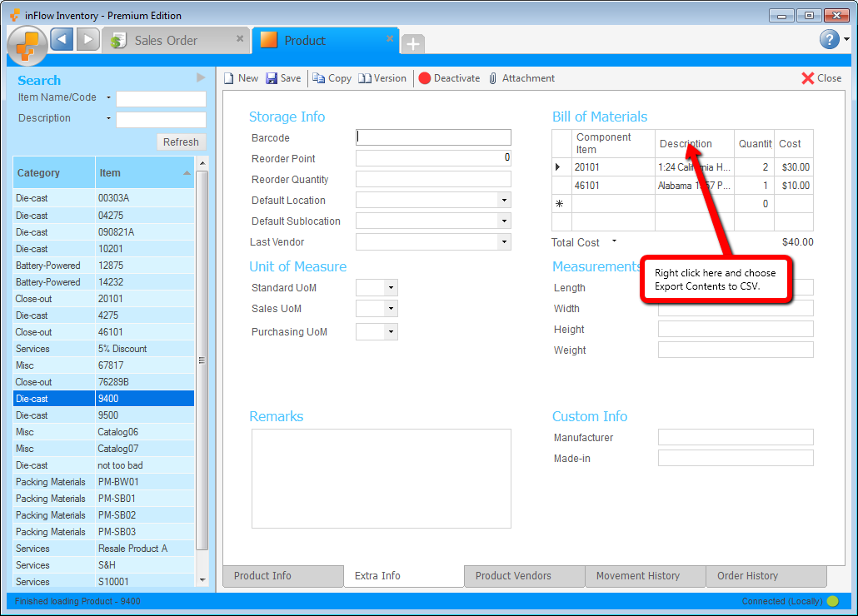Open a new tab with the plus button
Screen dimensions: 858x616
coord(413,44)
